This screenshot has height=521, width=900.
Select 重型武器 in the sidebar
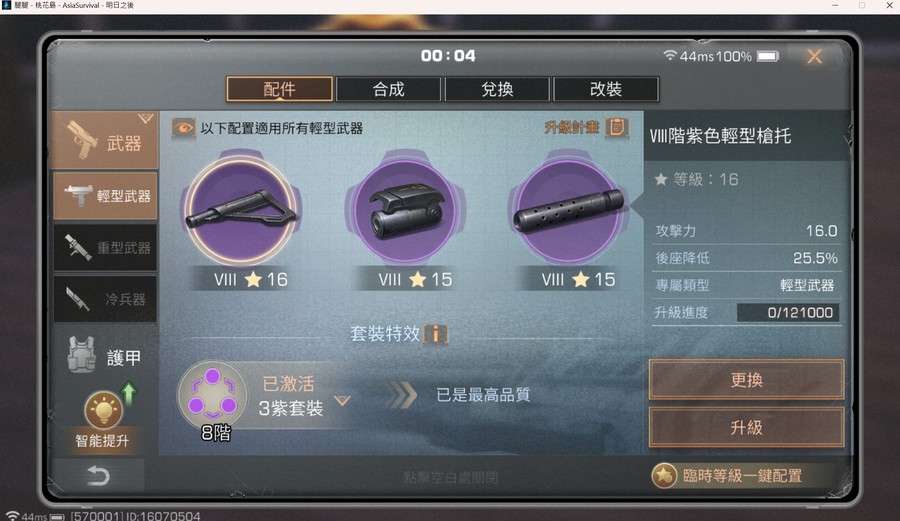tap(105, 247)
